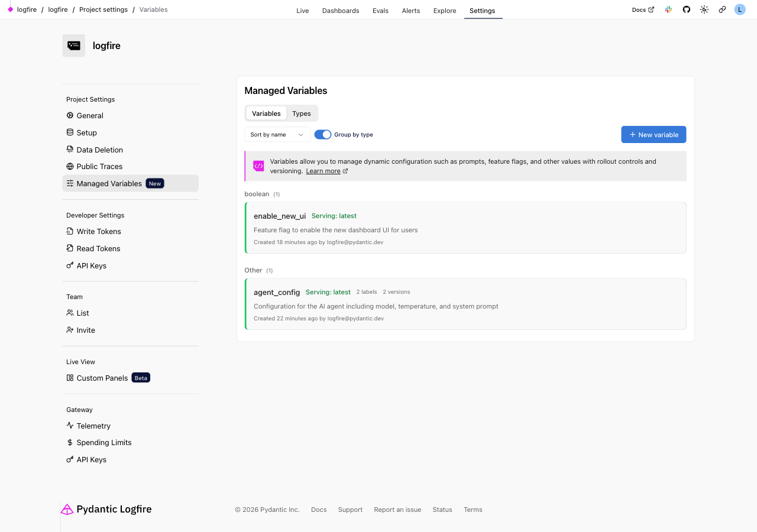
Task: Click the New variable button
Action: point(654,135)
